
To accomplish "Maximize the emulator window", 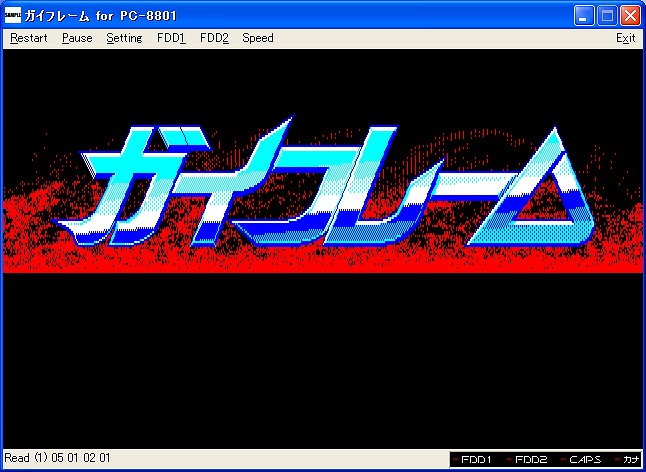I will (607, 15).
